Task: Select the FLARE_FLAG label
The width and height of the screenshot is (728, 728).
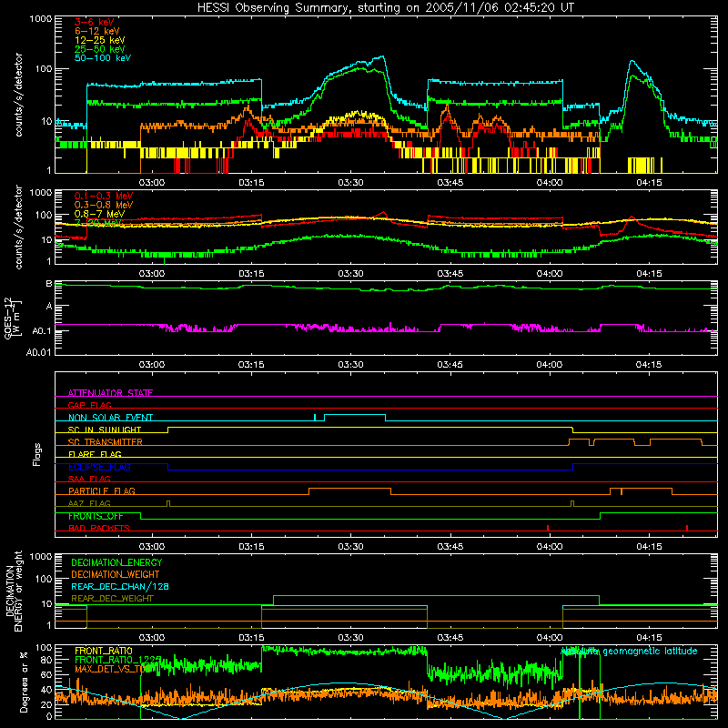Action: click(95, 454)
